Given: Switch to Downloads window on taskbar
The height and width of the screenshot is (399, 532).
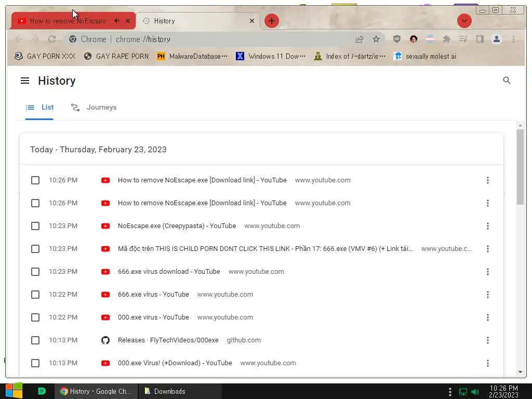Looking at the screenshot, I should [180, 391].
